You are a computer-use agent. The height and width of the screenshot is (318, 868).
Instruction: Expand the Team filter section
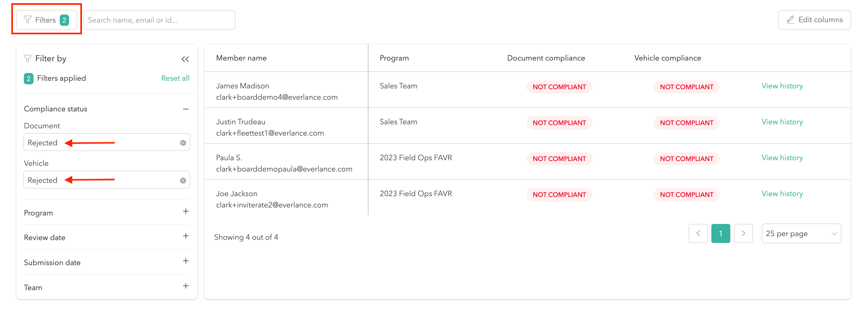(186, 286)
